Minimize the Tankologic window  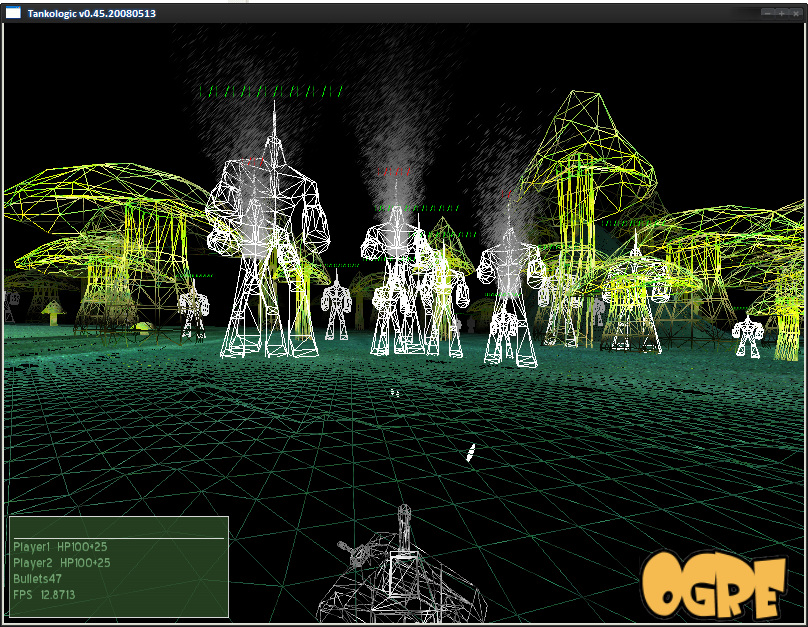[x=768, y=13]
